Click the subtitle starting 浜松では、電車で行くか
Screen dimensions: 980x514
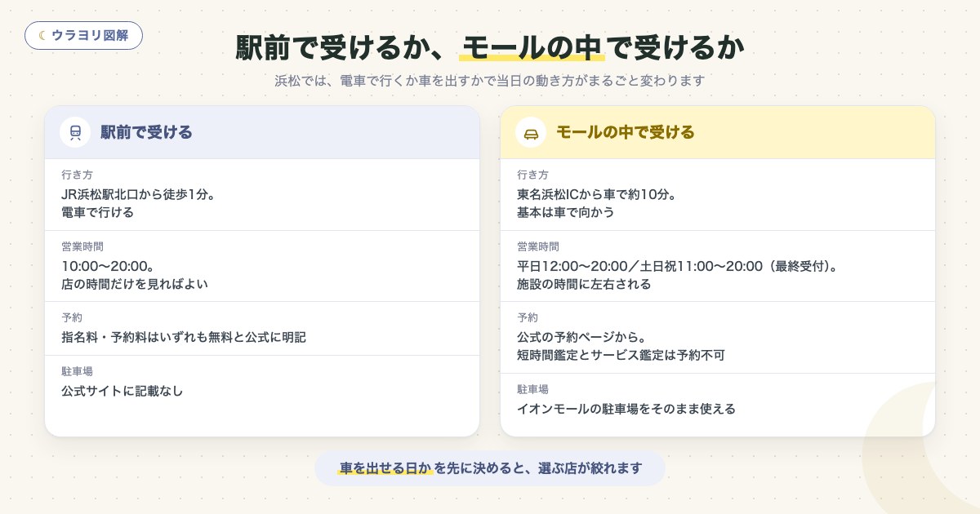[490, 81]
